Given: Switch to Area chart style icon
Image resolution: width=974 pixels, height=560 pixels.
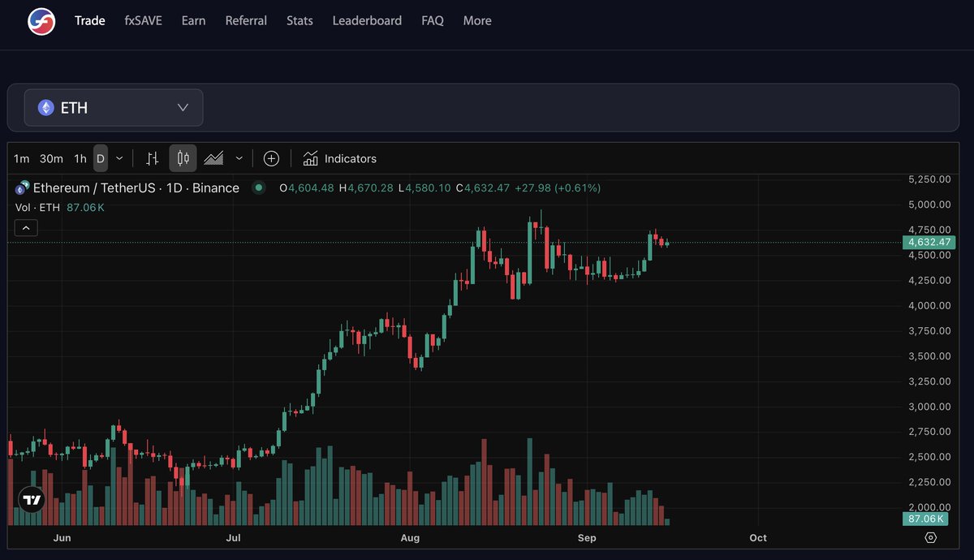Looking at the screenshot, I should 214,158.
